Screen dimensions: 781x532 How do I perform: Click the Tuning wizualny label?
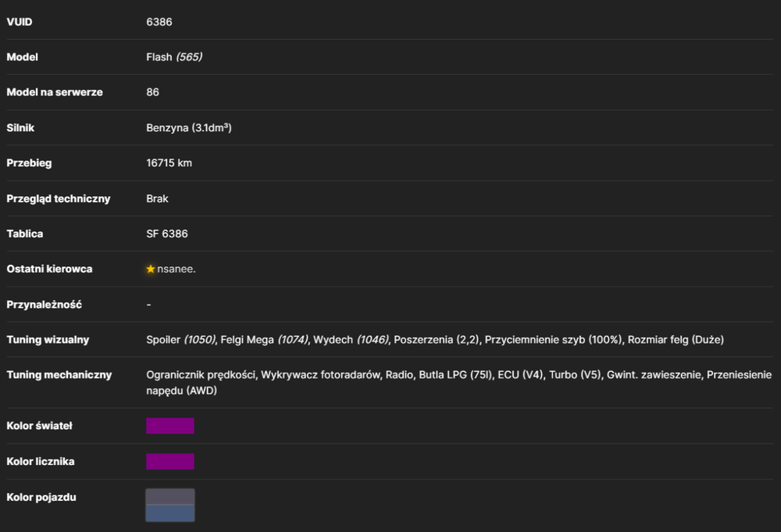pyautogui.click(x=48, y=340)
